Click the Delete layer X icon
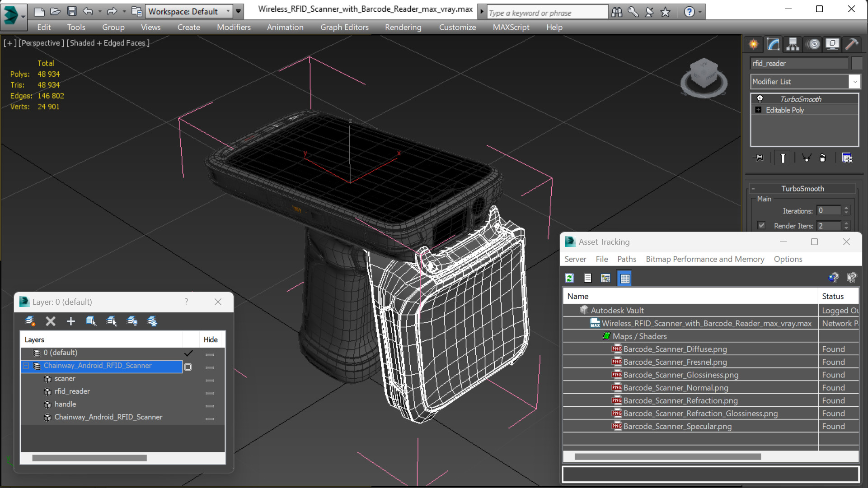 pos(51,321)
